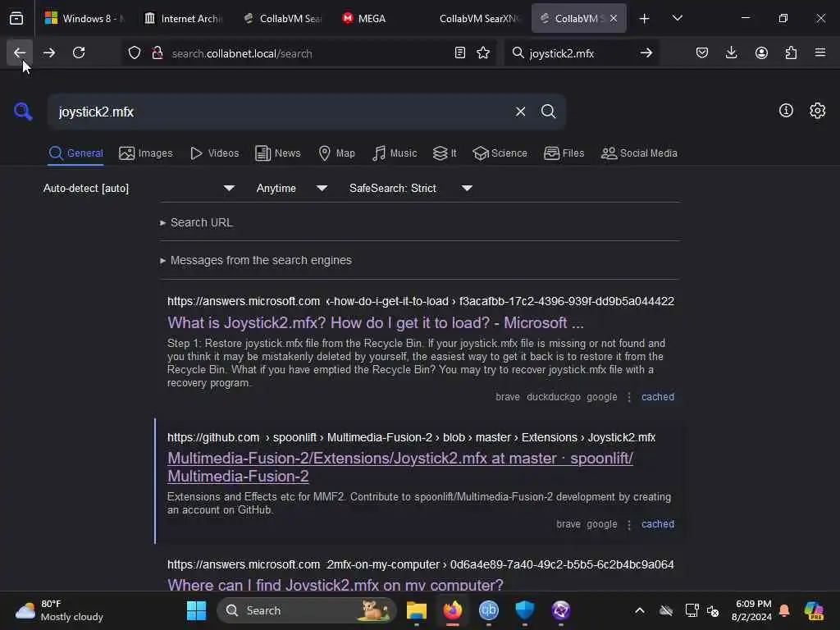Switch to the Social Media category
840x630 pixels.
tap(639, 153)
